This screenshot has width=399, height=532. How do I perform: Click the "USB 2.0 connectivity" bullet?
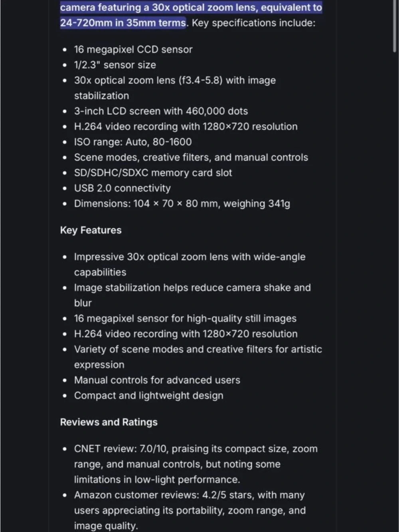pos(122,188)
